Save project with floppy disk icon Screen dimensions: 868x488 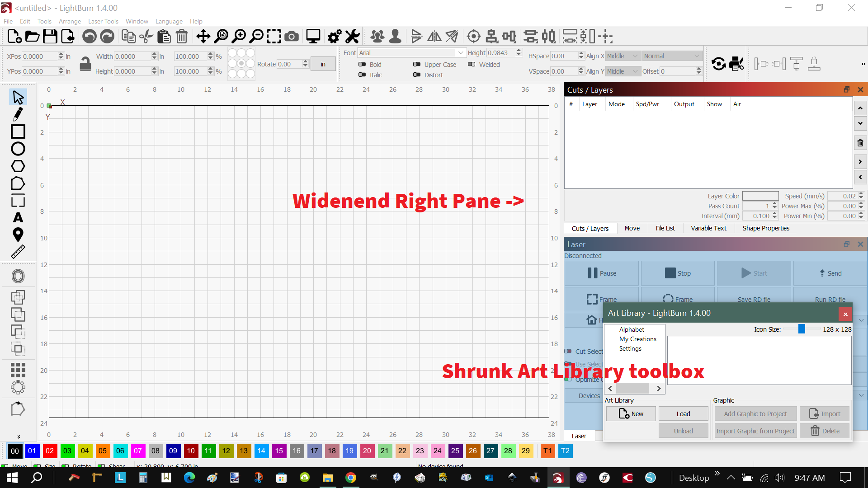pos(50,37)
